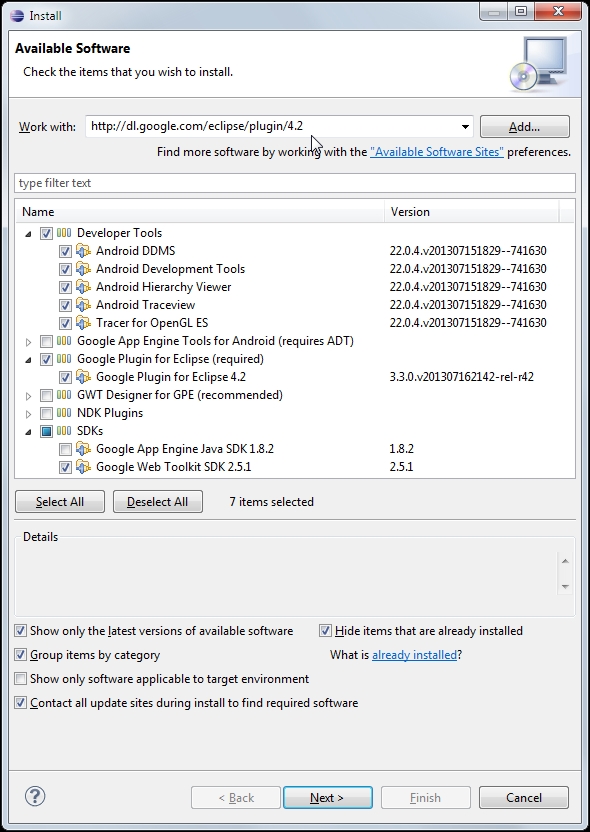Screen dimensions: 590x832
Task: Click the GWT Designer for GPE category icon
Action: coord(64,395)
